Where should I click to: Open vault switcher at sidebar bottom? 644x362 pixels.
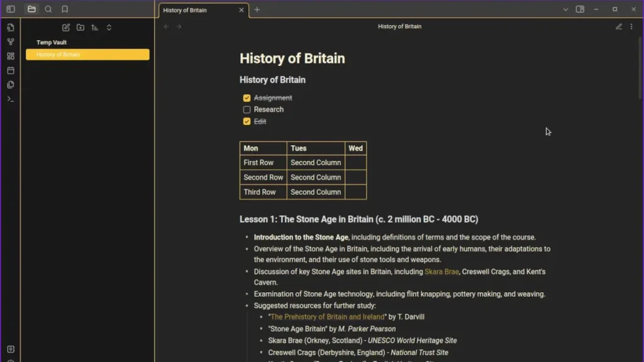tap(11, 349)
